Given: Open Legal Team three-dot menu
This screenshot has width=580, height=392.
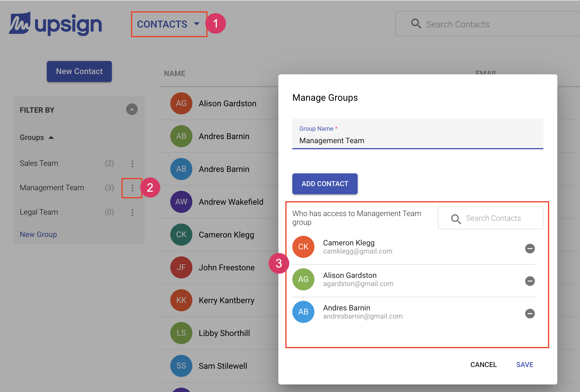Looking at the screenshot, I should 133,212.
